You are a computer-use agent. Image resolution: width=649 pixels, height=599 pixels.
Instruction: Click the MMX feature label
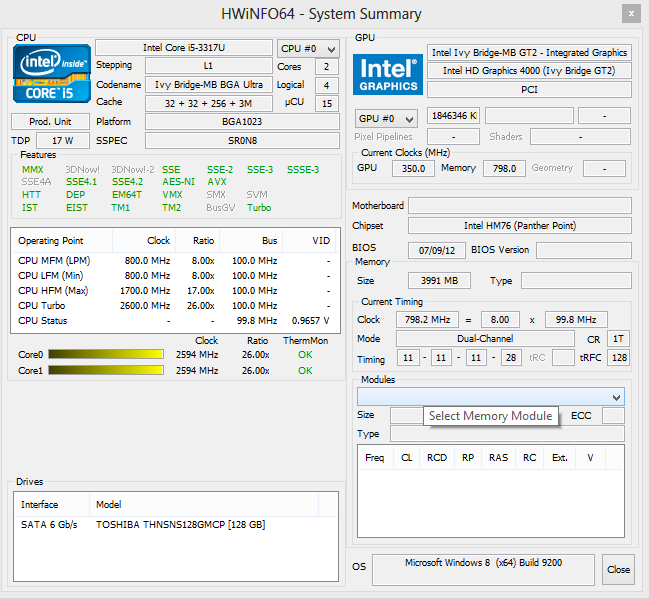[x=33, y=170]
